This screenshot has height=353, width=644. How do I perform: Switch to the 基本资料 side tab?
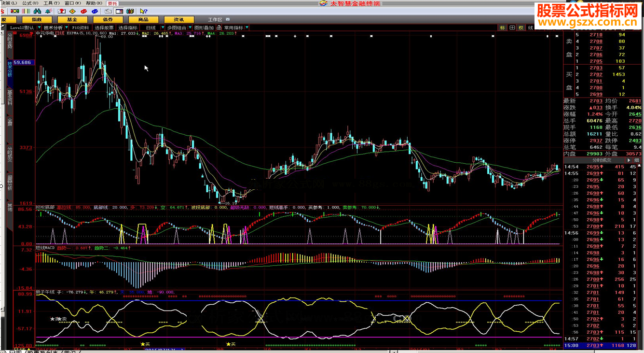click(10, 97)
